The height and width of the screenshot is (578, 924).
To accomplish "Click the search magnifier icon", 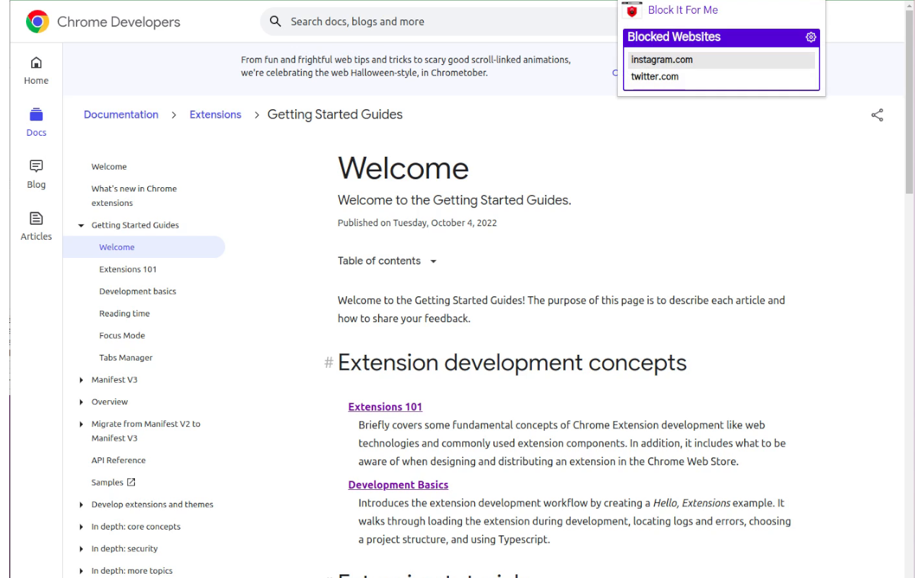I will [275, 22].
